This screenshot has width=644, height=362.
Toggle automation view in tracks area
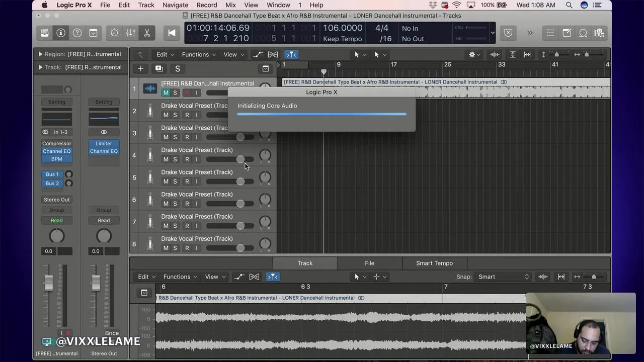258,54
